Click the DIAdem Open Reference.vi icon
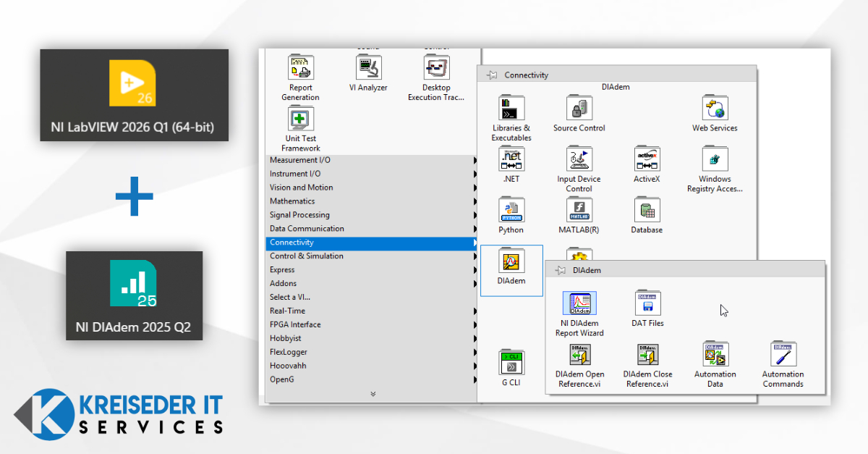This screenshot has height=454, width=868. tap(579, 356)
